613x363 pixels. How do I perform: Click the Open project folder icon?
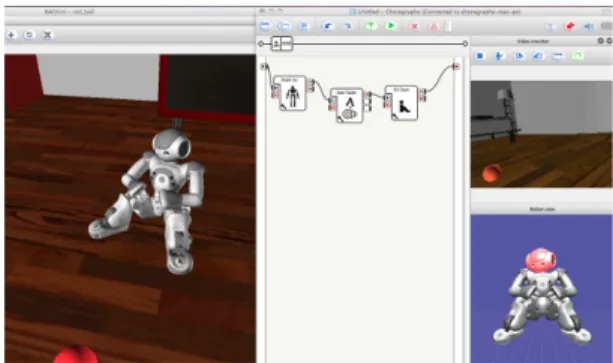point(284,26)
